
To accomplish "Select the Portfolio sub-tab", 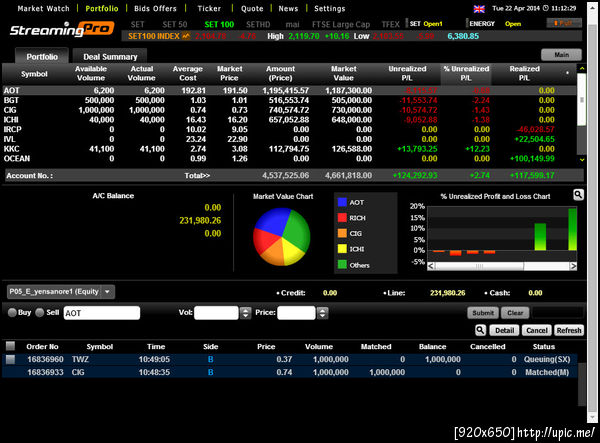I will (42, 57).
